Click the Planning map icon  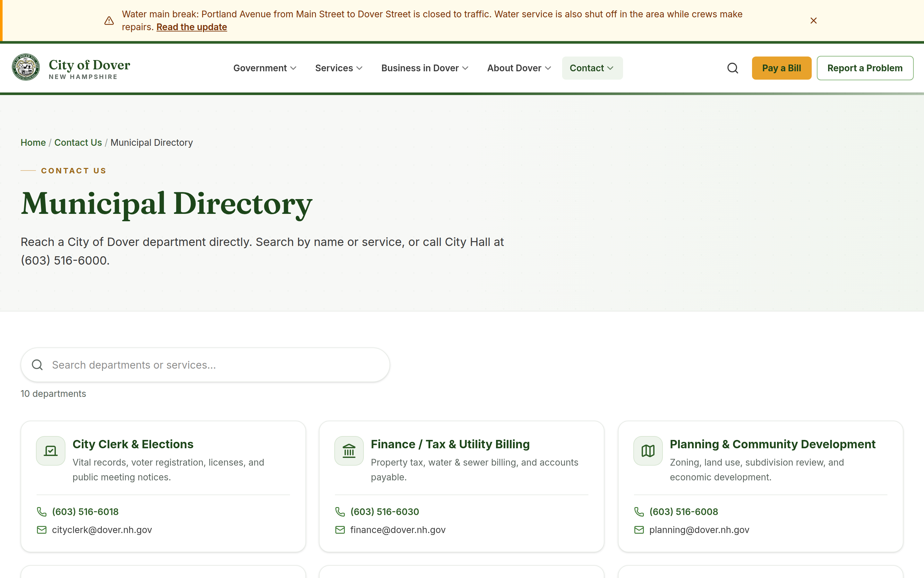(648, 451)
